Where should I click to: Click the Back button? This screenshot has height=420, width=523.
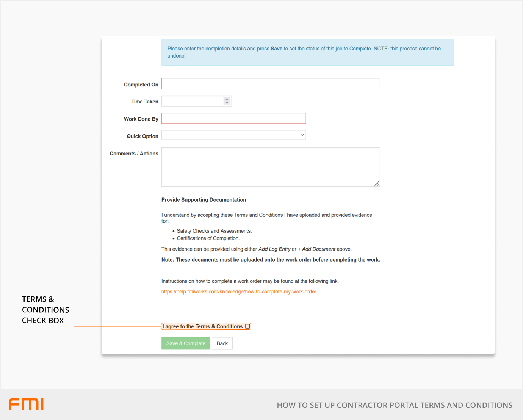coord(222,343)
